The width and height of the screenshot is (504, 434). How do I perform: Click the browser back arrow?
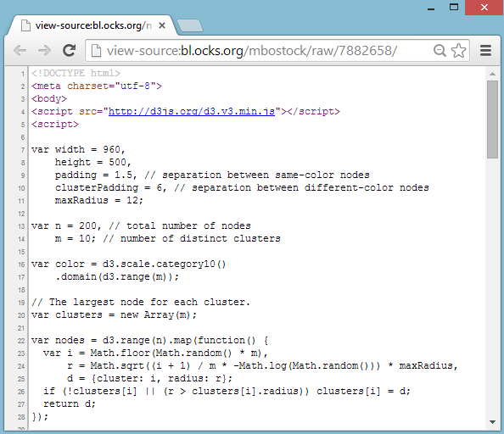pyautogui.click(x=20, y=50)
